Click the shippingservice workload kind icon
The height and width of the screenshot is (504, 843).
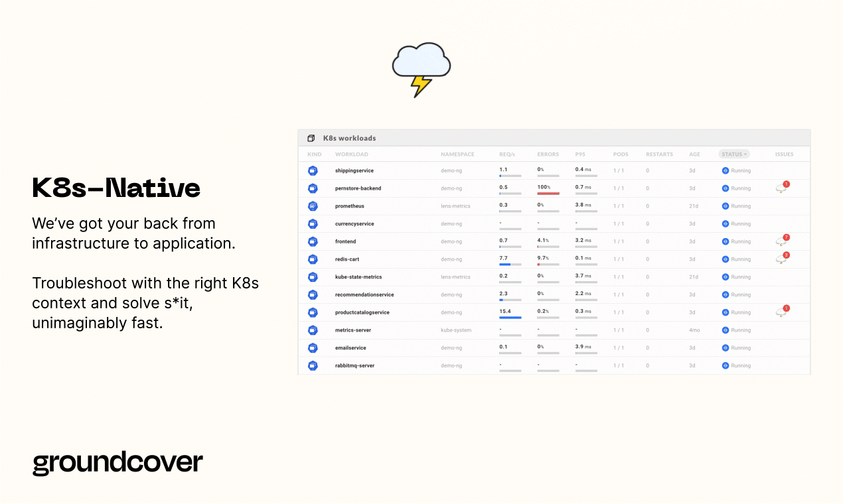313,170
